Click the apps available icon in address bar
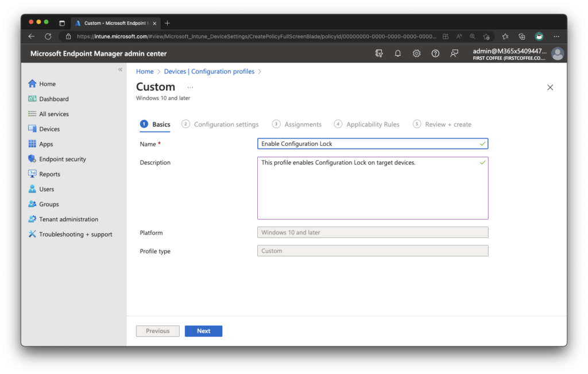588x374 pixels. 446,36
